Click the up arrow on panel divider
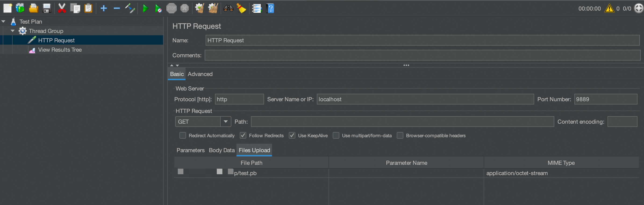Viewport: 644px width, 205px height. point(172,65)
